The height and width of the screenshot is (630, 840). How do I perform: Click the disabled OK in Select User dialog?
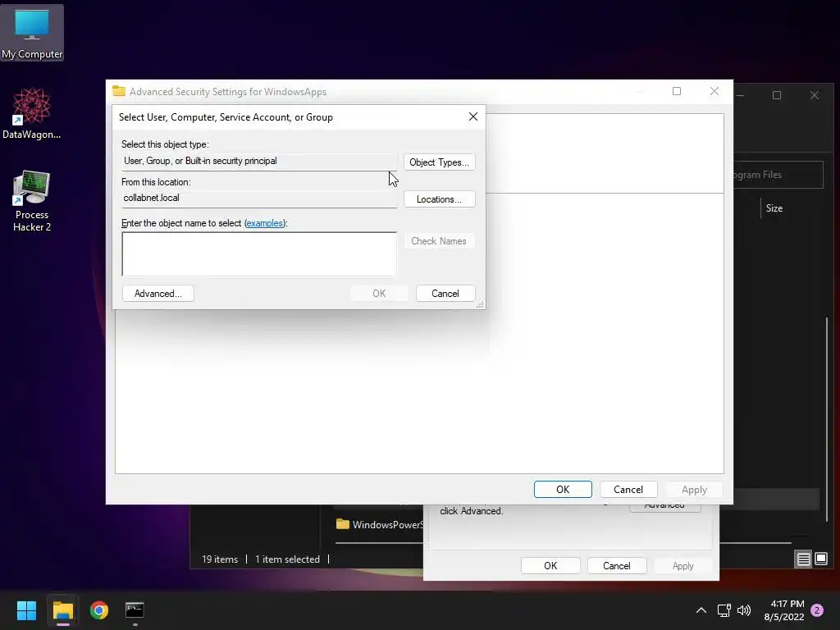click(x=379, y=294)
